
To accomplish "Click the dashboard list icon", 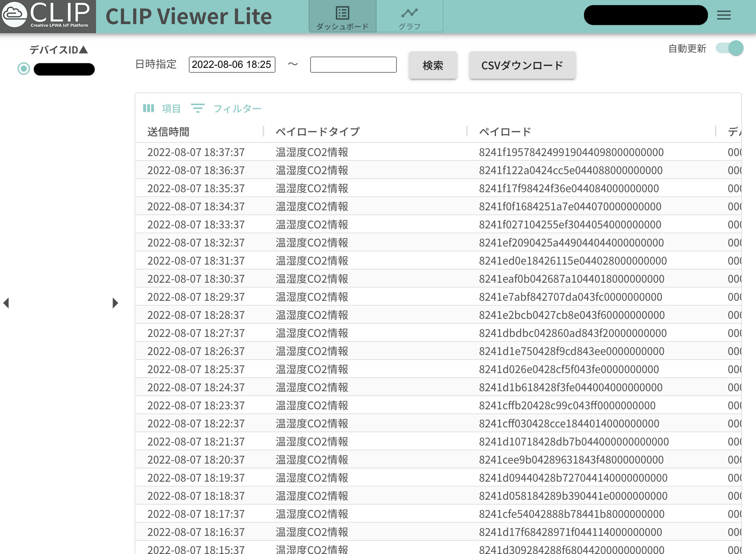I will (x=342, y=13).
